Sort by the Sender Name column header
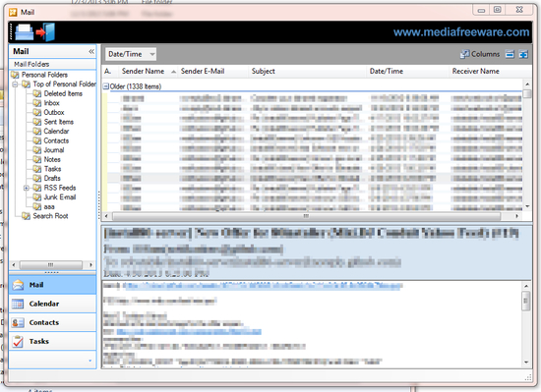The height and width of the screenshot is (392, 541). [x=149, y=72]
